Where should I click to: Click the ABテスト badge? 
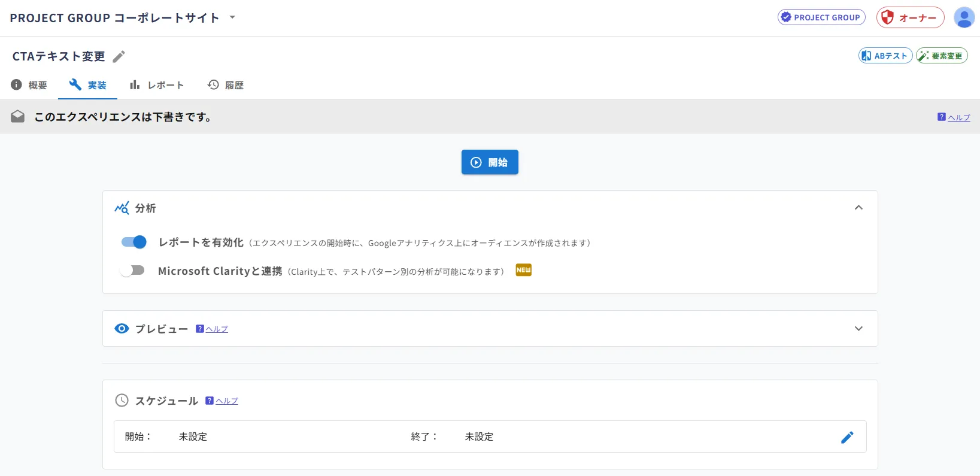click(x=885, y=56)
